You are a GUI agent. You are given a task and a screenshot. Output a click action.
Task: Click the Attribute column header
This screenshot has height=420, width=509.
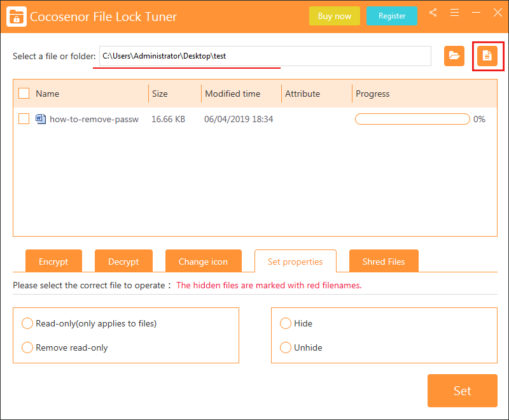pyautogui.click(x=303, y=94)
